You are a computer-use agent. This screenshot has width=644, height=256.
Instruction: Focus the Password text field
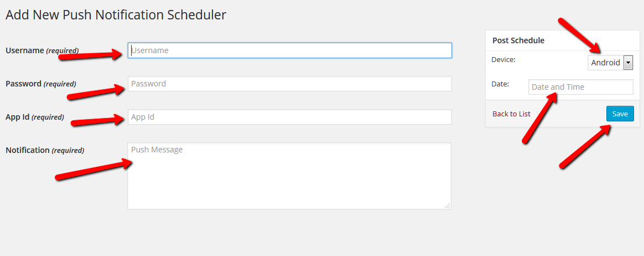289,84
